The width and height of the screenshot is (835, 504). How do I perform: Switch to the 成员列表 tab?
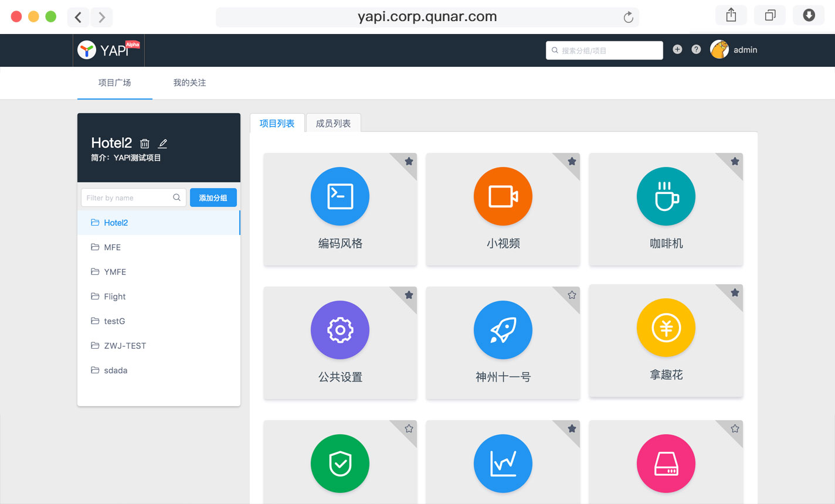pyautogui.click(x=333, y=123)
